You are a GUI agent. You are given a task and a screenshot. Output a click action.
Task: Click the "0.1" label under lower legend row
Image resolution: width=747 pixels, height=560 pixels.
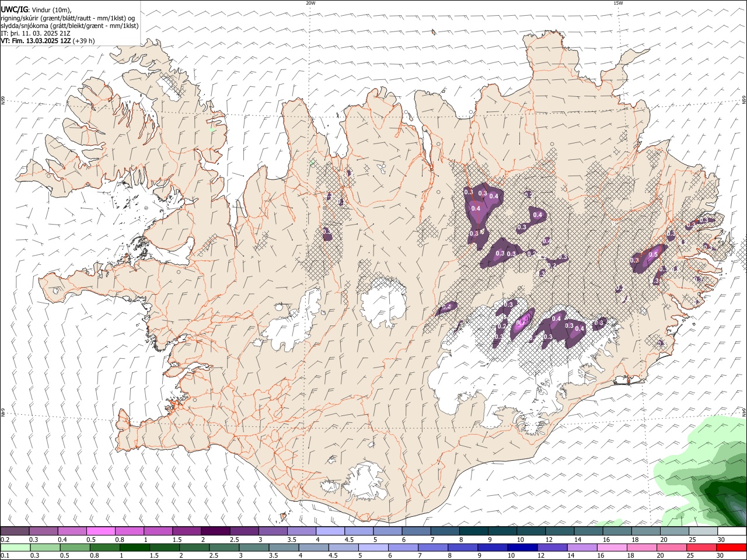tap(5, 556)
